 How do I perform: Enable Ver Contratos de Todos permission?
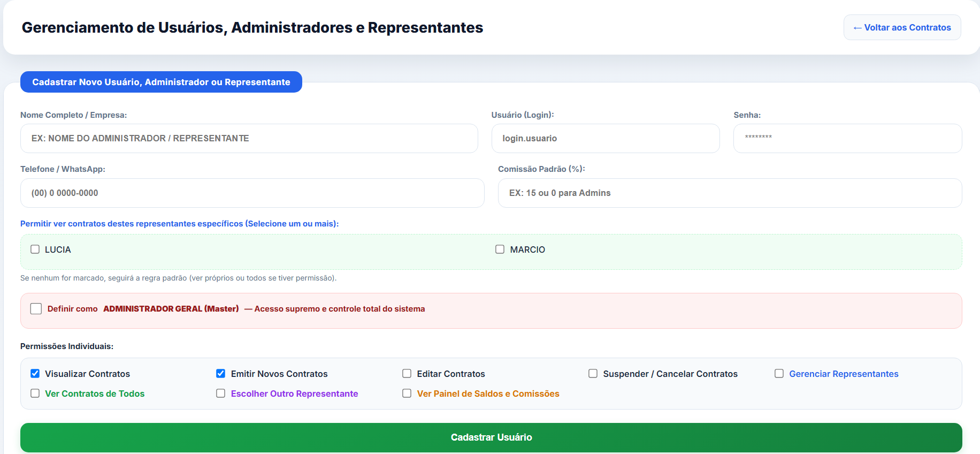35,394
